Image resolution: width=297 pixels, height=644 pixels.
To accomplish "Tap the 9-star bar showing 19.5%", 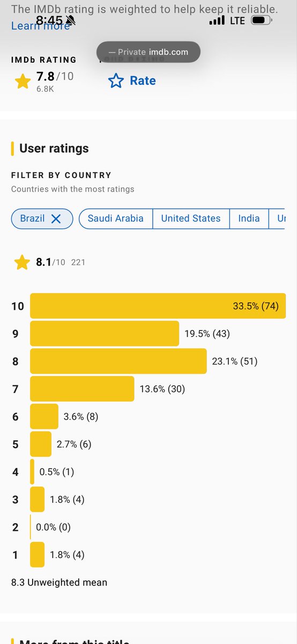I will click(105, 334).
